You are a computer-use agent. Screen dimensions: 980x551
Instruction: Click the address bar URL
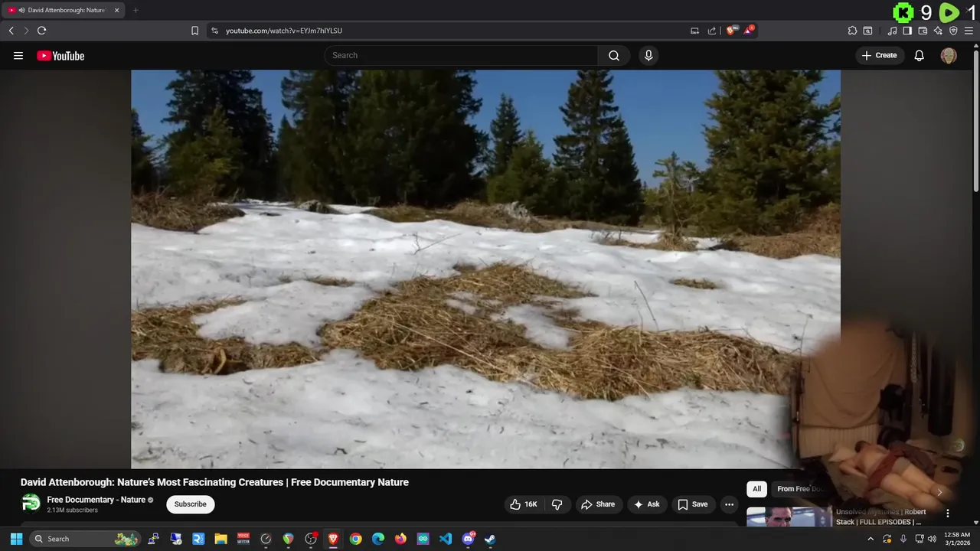pyautogui.click(x=284, y=31)
